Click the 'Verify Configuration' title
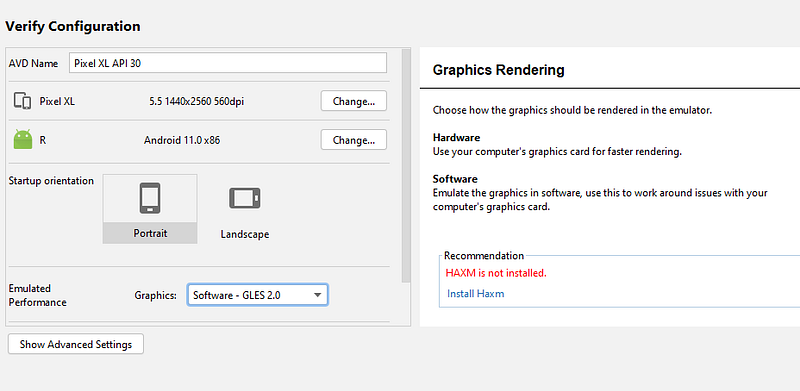The image size is (800, 391). (x=72, y=26)
